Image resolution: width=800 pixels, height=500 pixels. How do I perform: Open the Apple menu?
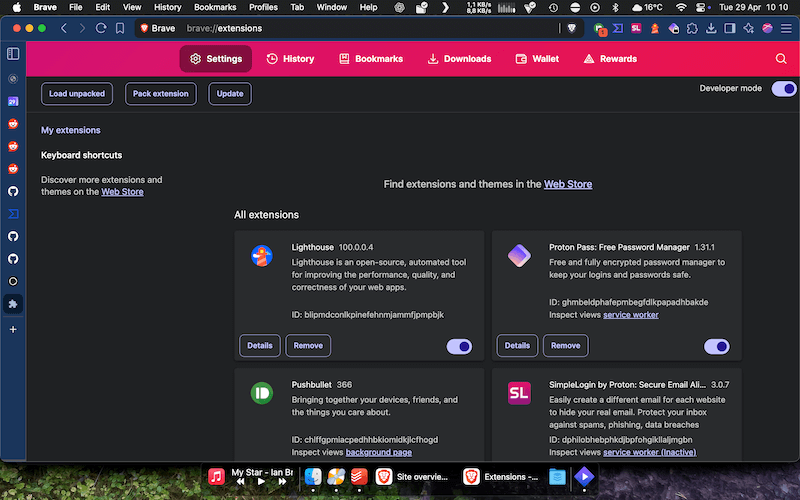(x=16, y=7)
